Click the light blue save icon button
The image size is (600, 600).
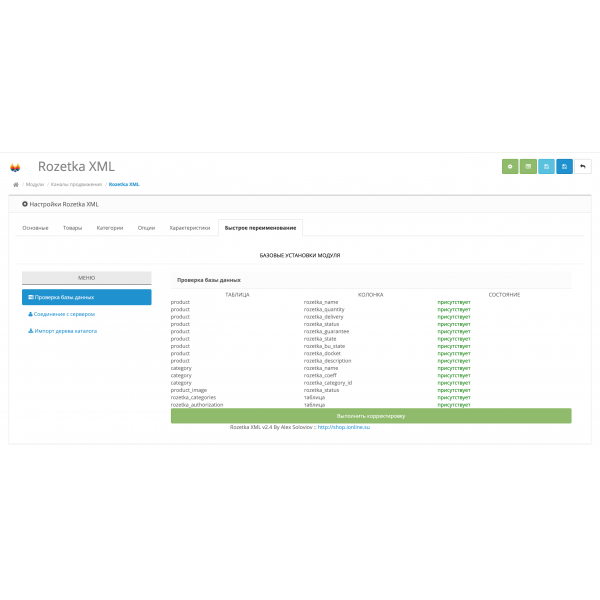click(x=546, y=166)
